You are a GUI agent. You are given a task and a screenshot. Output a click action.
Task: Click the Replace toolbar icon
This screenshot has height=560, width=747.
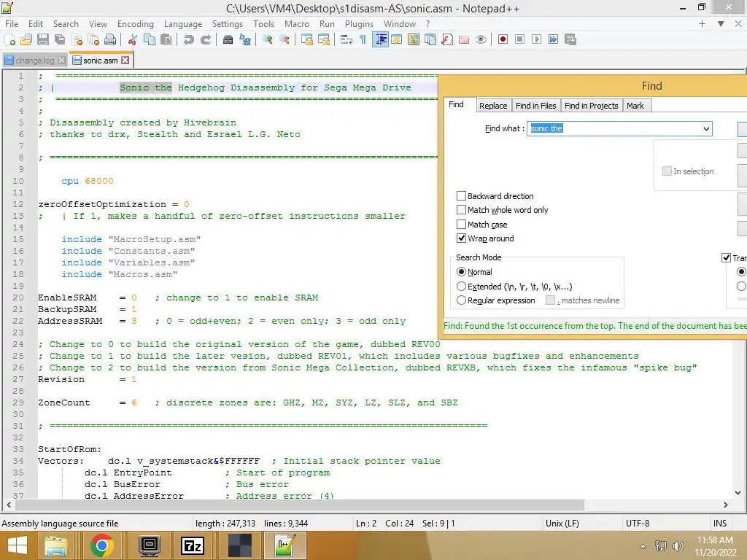click(245, 39)
